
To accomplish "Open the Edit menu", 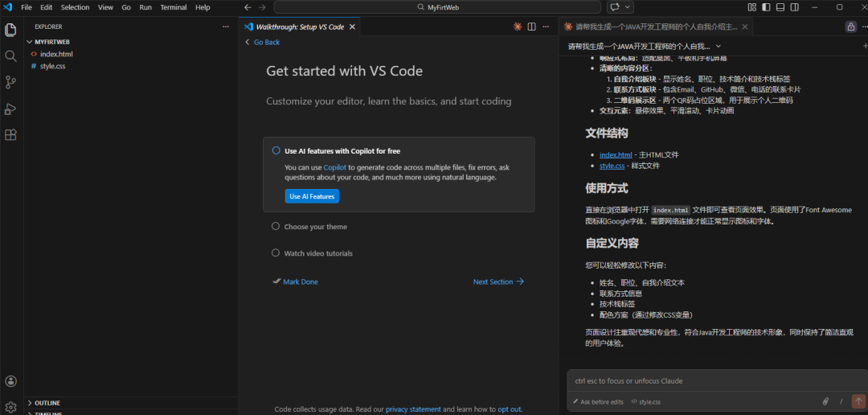I will (x=46, y=7).
